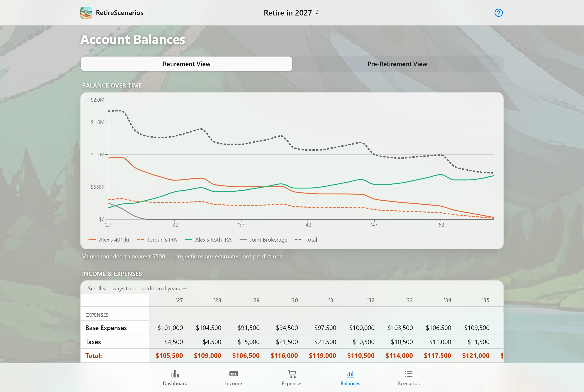Click the EXPENSES section header in table

[97, 315]
